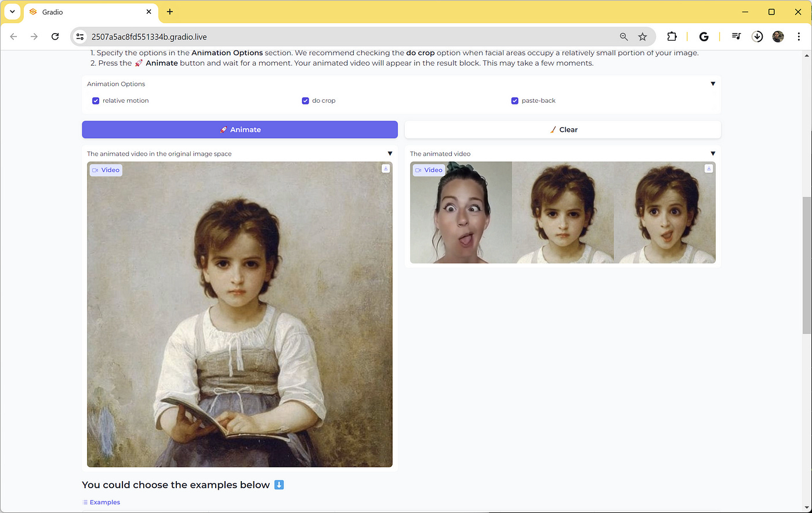Click the browser downloads arrow icon
Image resolution: width=812 pixels, height=513 pixels.
tap(757, 36)
